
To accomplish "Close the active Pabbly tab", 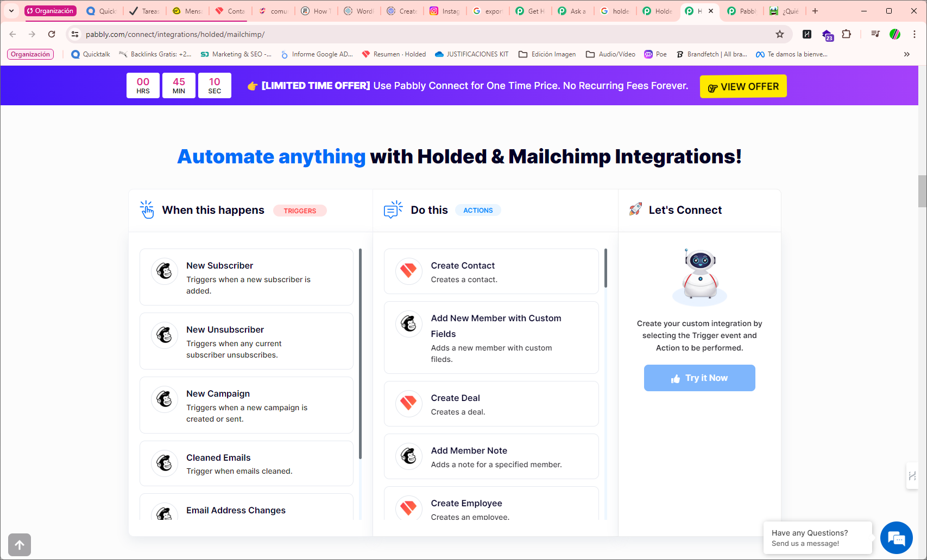I will pyautogui.click(x=711, y=11).
